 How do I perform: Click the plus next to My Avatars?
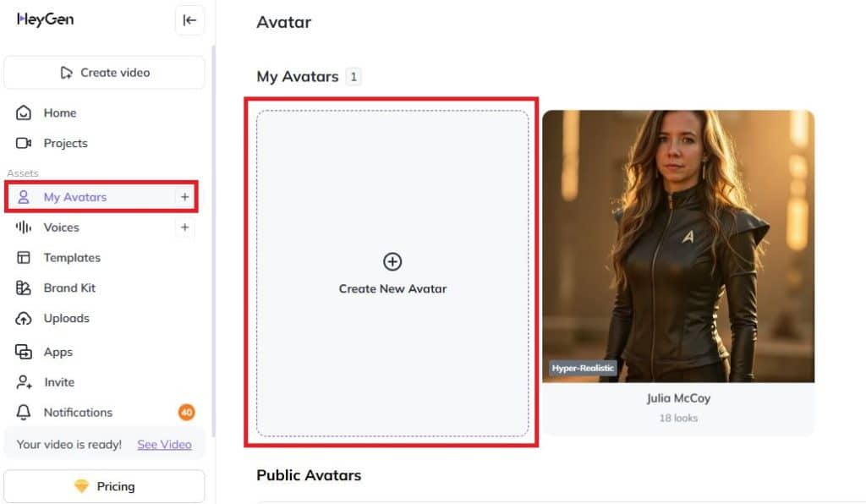coord(184,197)
